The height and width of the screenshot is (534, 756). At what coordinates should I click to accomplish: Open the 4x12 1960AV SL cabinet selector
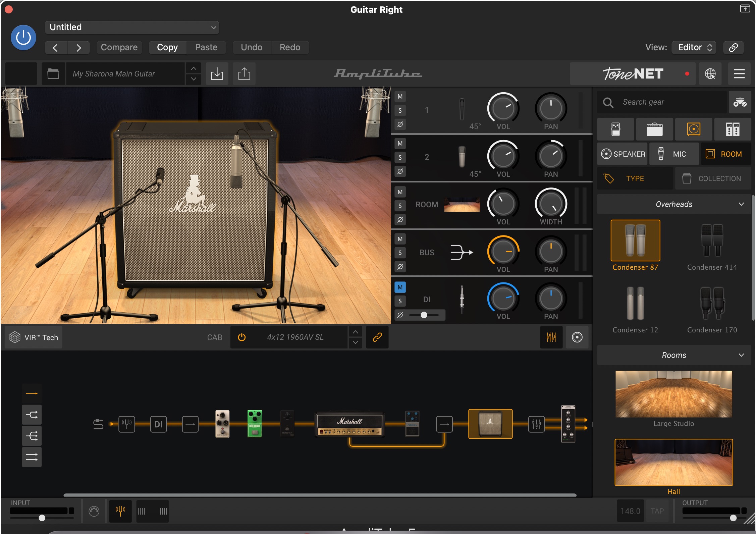pos(295,337)
